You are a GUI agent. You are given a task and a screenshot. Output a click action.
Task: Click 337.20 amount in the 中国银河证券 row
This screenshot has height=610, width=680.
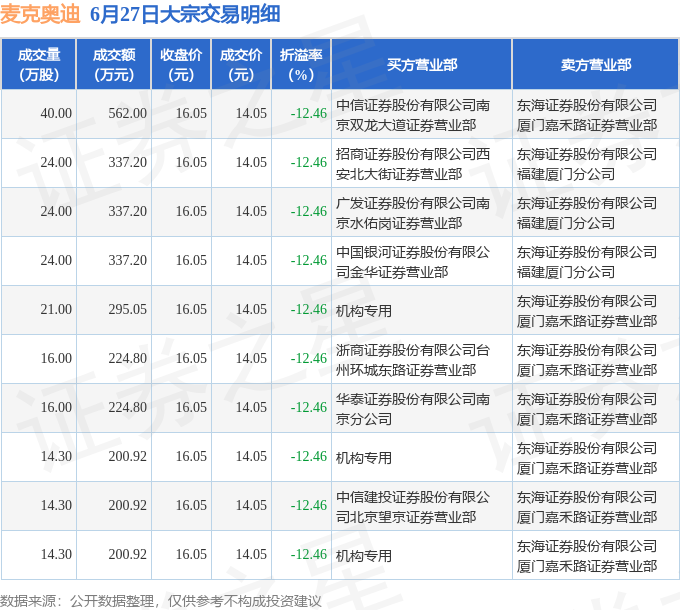(128, 261)
